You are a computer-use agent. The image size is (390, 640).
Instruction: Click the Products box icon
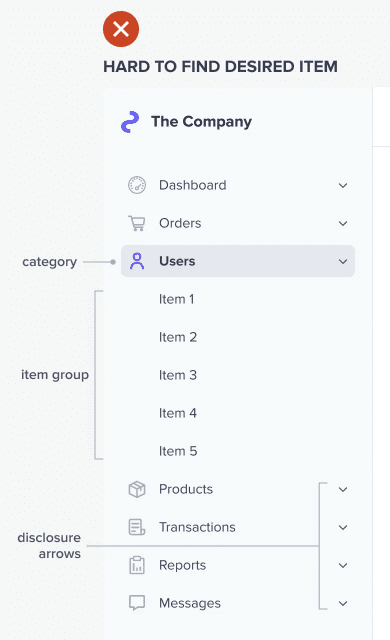pos(137,489)
